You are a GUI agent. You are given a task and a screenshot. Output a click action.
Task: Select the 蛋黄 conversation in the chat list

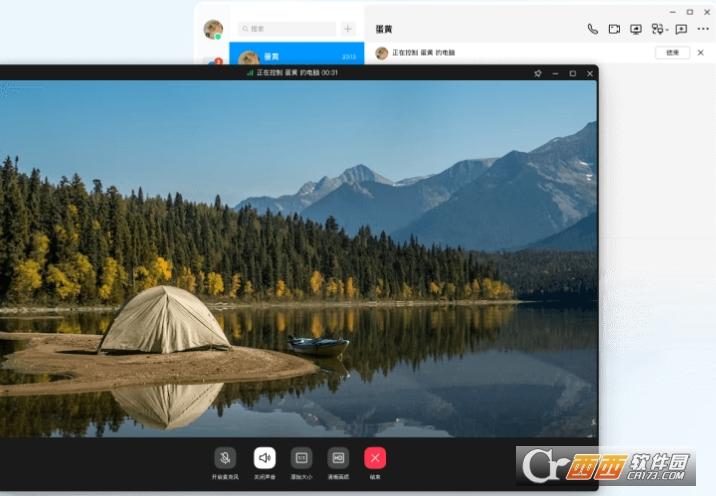tap(296, 57)
